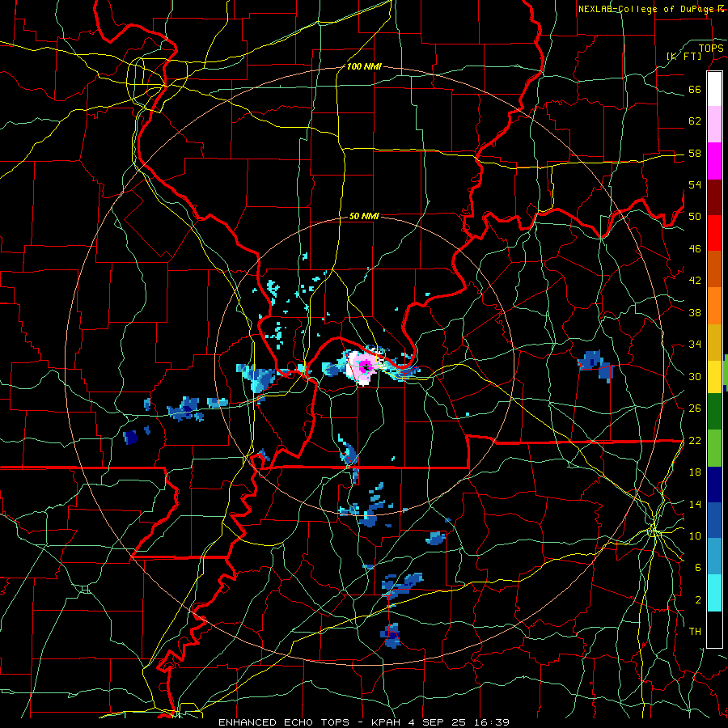Screen dimensions: 728x728
Task: Click the dark orange legend swatch
Action: 714,269
